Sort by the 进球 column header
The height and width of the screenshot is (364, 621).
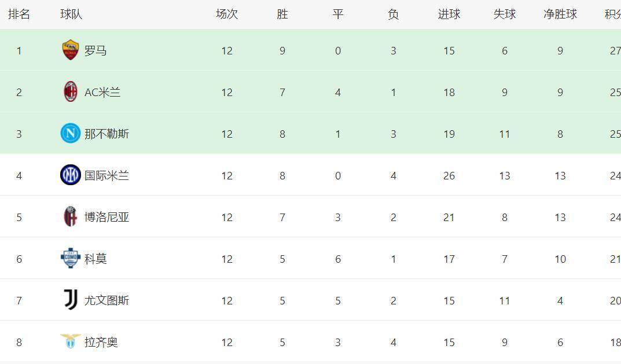[x=449, y=14]
